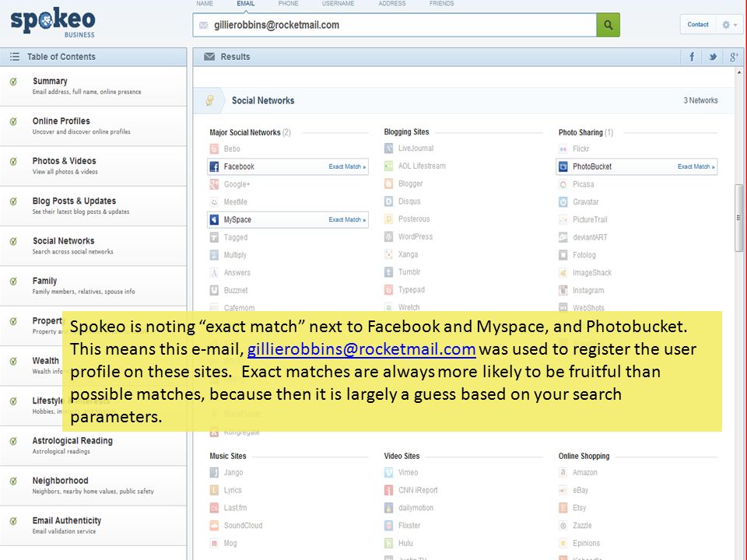The image size is (747, 560).
Task: Switch to the USERNAME search tab
Action: click(x=338, y=3)
